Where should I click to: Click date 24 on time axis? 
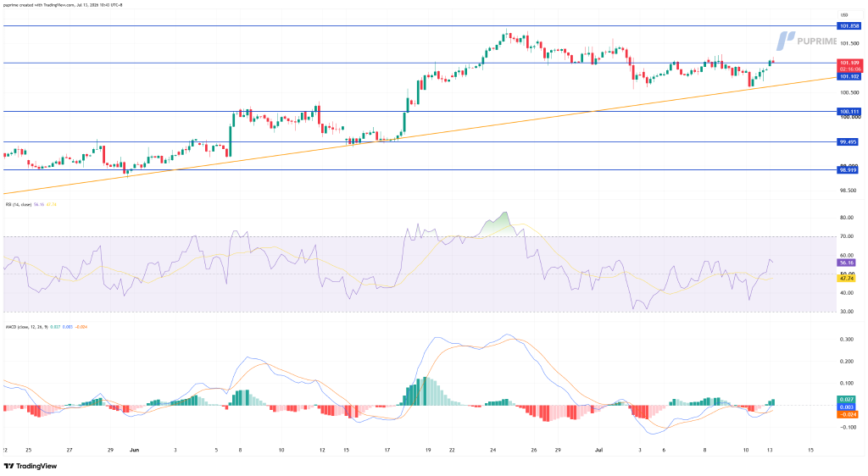(x=492, y=451)
